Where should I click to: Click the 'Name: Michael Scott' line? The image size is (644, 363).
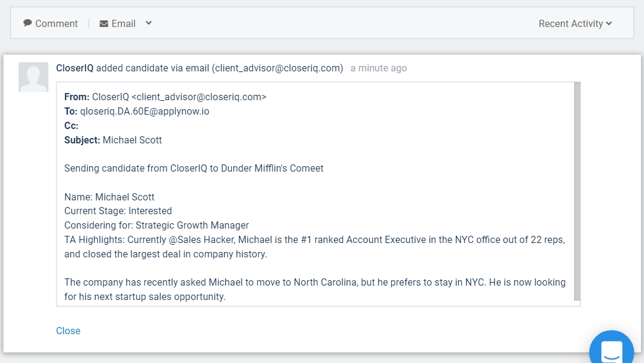coord(109,197)
